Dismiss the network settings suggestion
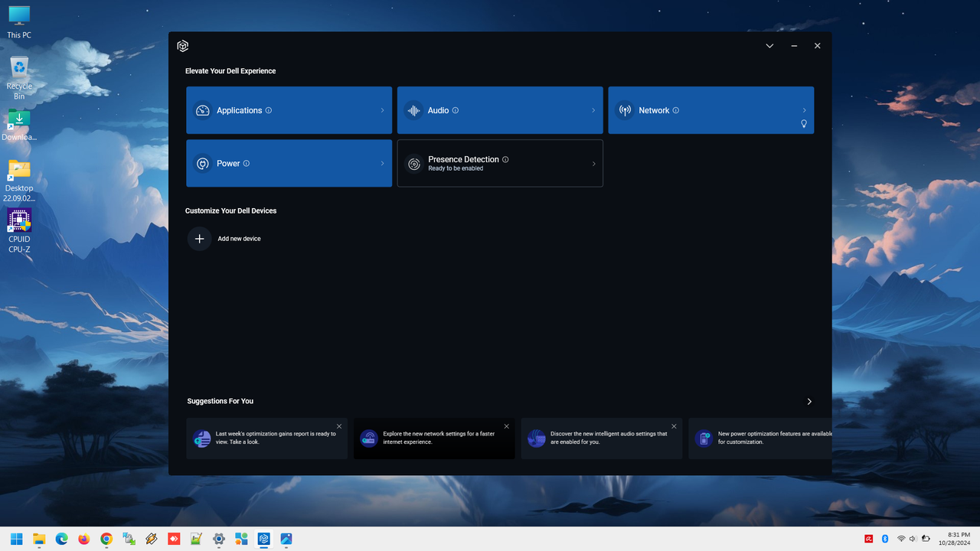The height and width of the screenshot is (551, 980). coord(506,425)
